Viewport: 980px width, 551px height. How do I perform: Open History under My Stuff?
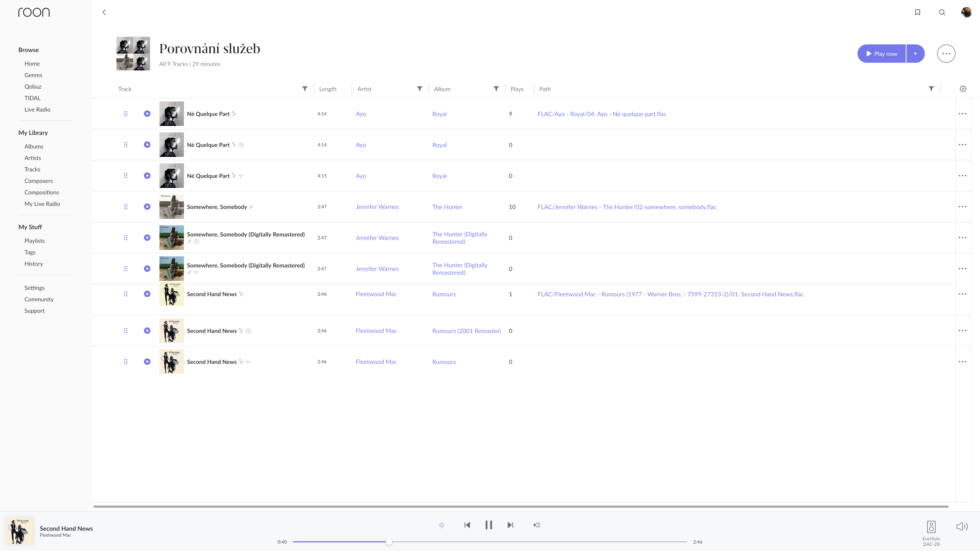[33, 263]
